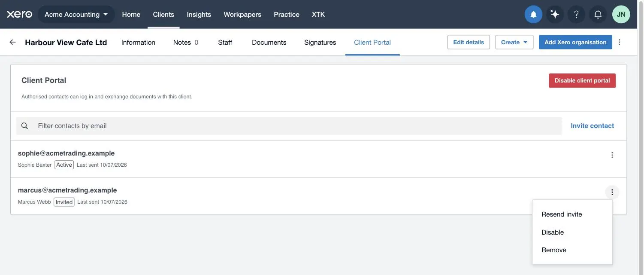Open the JN user avatar menu
This screenshot has width=644, height=275.
coord(621,15)
